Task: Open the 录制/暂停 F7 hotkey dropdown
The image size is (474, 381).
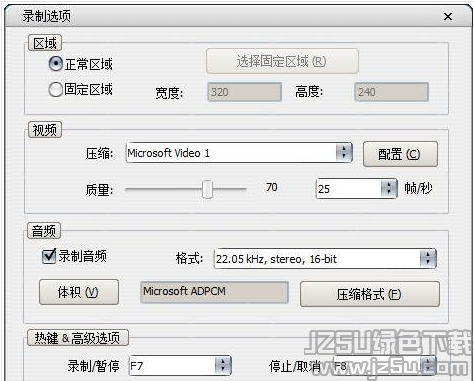Action: (180, 366)
